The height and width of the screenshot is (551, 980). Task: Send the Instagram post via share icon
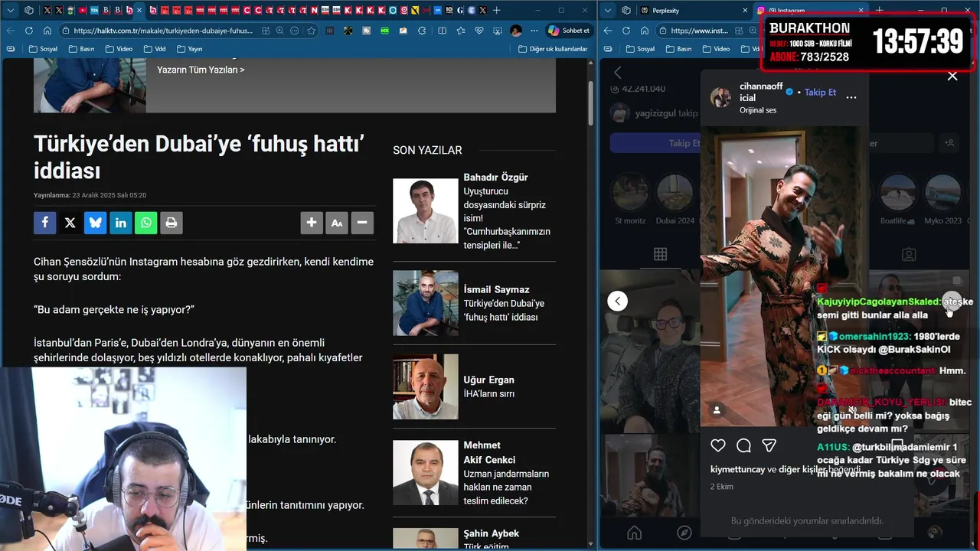point(769,445)
